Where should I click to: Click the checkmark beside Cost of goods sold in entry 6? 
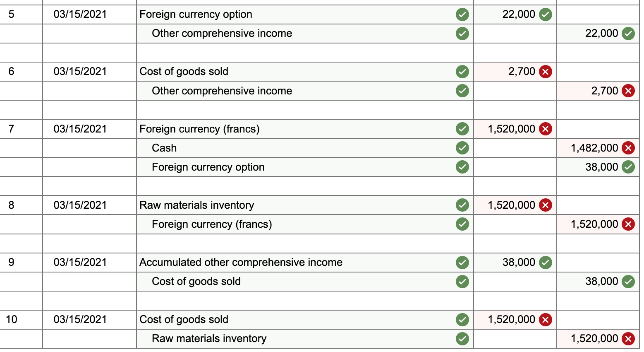tap(462, 71)
